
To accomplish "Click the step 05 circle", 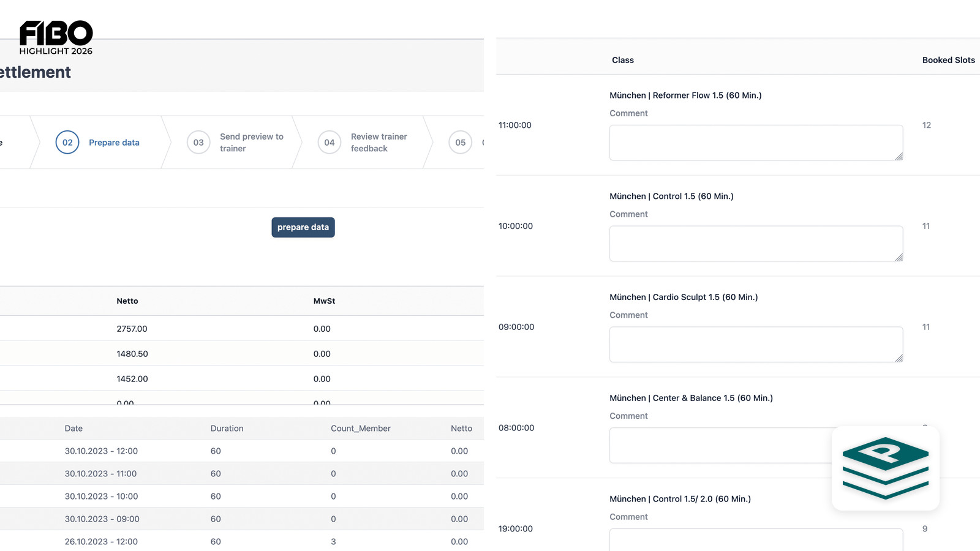I will (x=461, y=143).
